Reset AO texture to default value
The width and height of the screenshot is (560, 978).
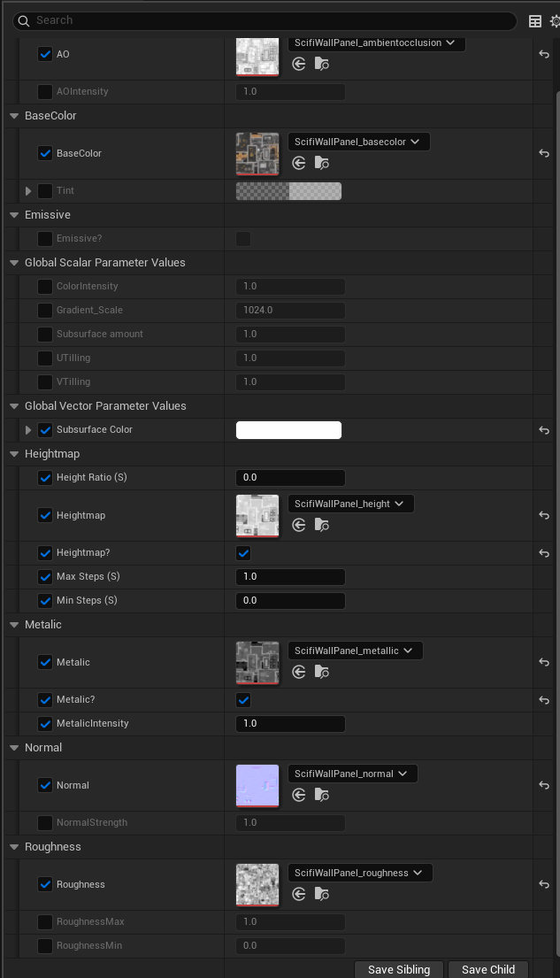coord(544,54)
